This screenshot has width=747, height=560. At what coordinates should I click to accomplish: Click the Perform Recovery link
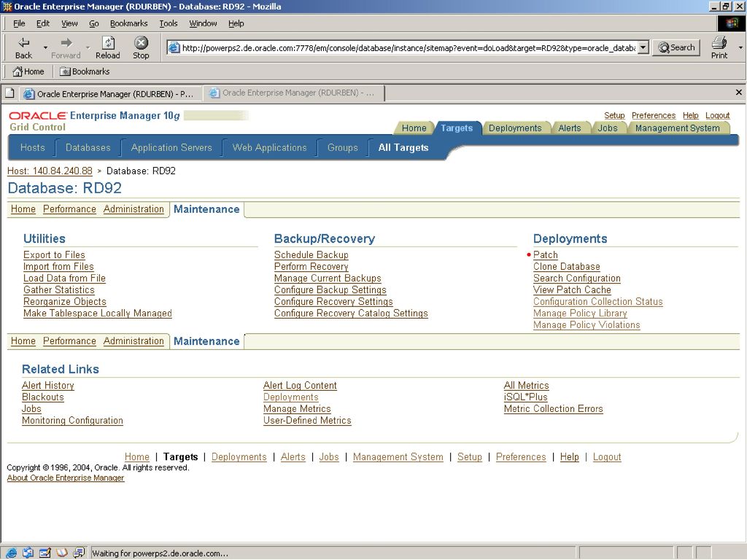click(x=311, y=267)
